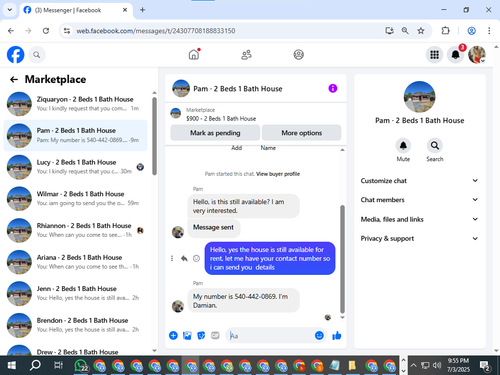Open the Wilmar conversation
The height and width of the screenshot is (375, 500).
click(76, 198)
